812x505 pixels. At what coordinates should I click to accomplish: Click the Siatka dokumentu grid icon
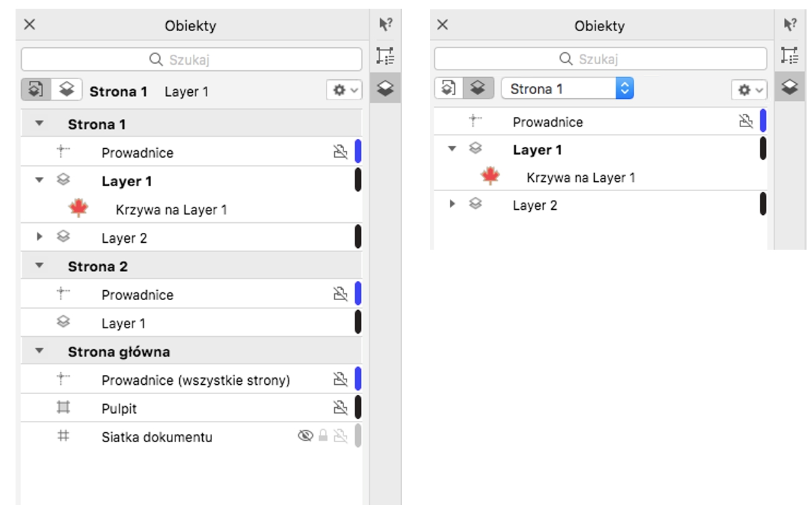click(63, 437)
